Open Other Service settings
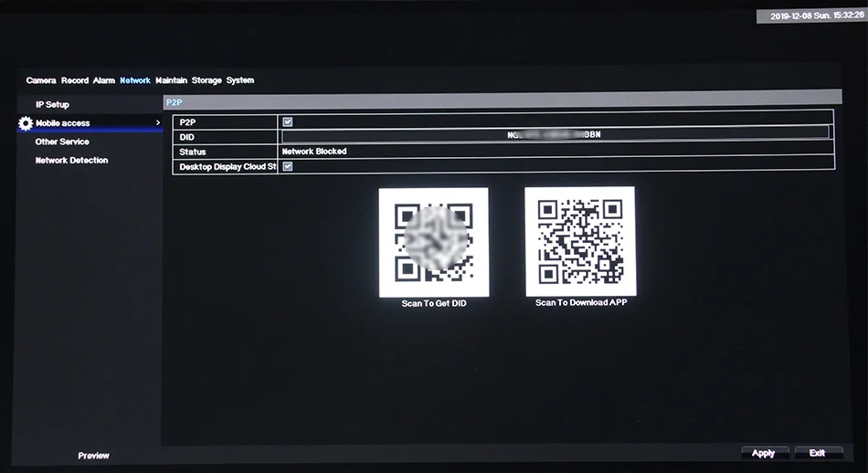Image resolution: width=868 pixels, height=473 pixels. 62,142
